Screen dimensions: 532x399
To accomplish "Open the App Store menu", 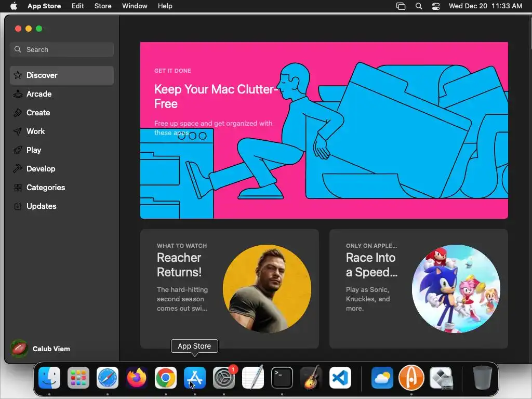I will [44, 6].
